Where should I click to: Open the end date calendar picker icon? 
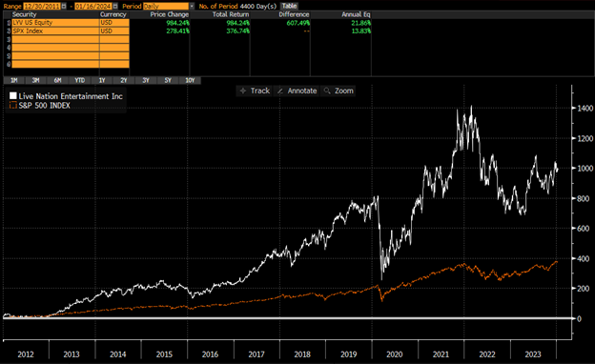click(x=115, y=6)
